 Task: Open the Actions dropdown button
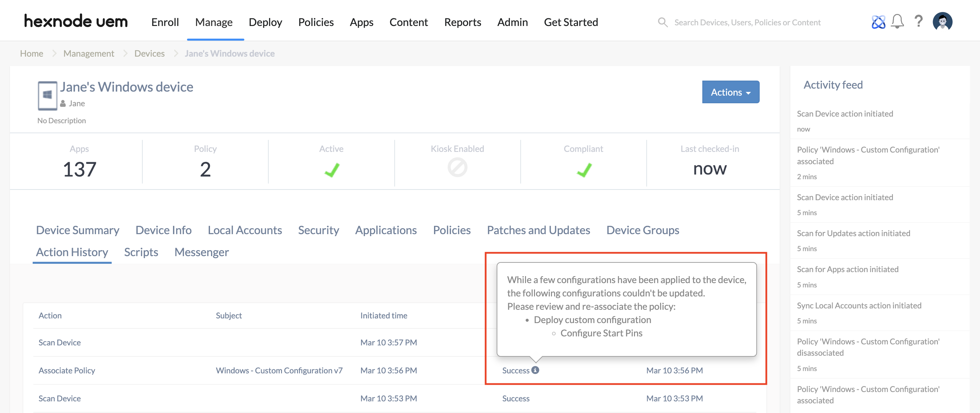tap(730, 92)
